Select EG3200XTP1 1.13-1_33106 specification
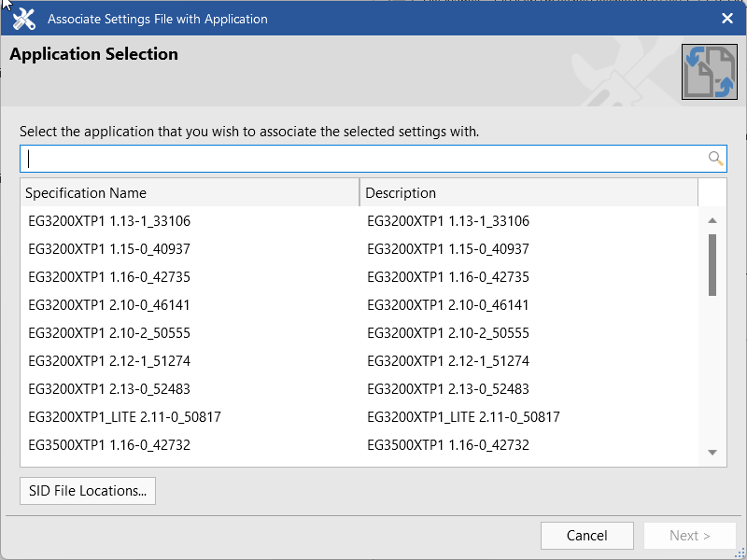 (110, 221)
